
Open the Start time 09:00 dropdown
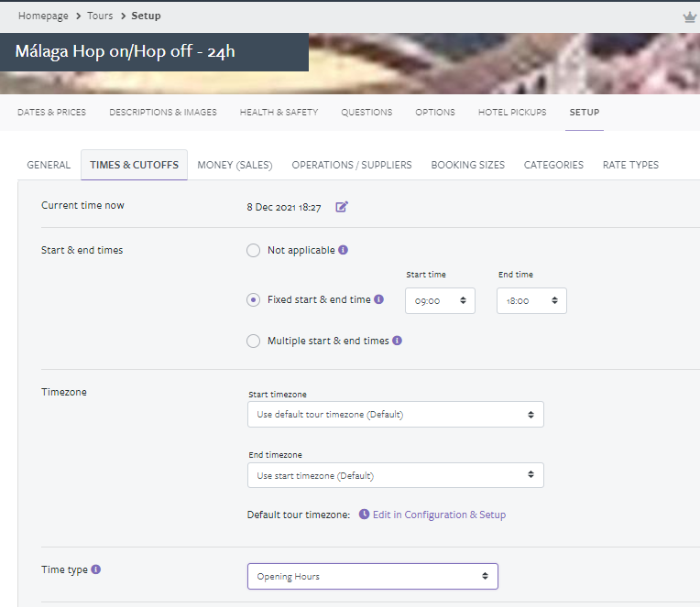coord(440,300)
